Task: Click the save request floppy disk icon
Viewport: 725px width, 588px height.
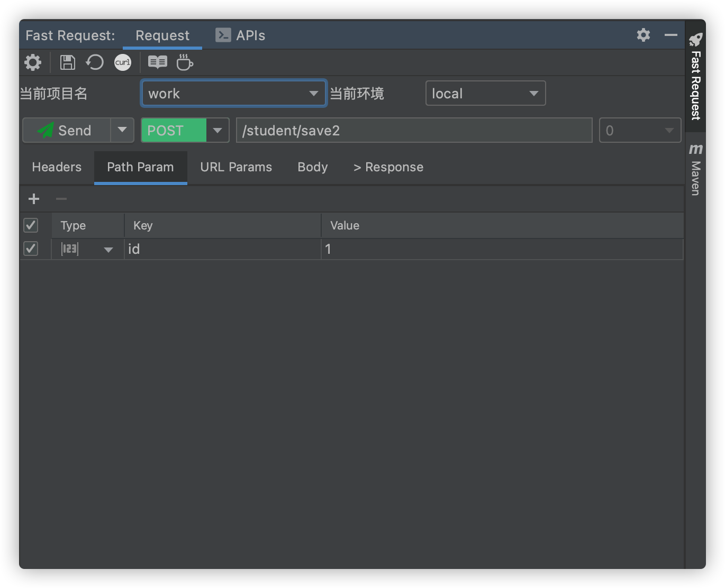Action: point(67,62)
